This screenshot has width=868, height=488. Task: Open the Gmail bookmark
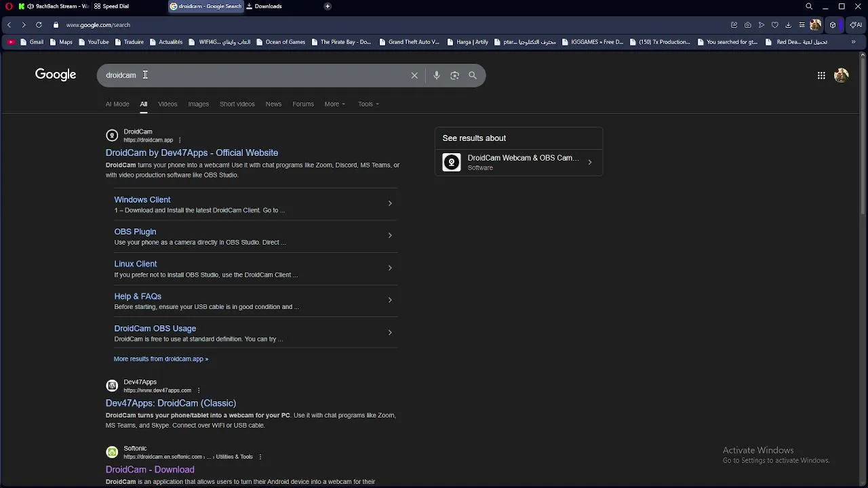click(x=32, y=42)
